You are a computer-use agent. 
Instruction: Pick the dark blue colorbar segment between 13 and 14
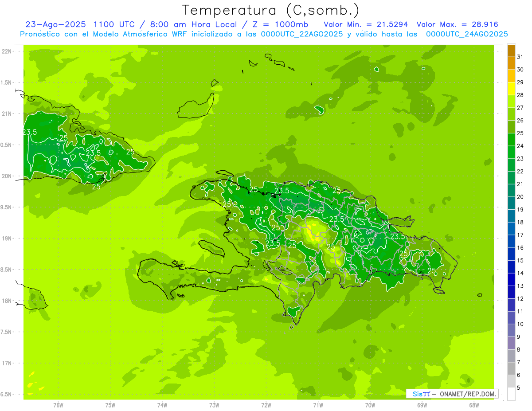point(511,280)
